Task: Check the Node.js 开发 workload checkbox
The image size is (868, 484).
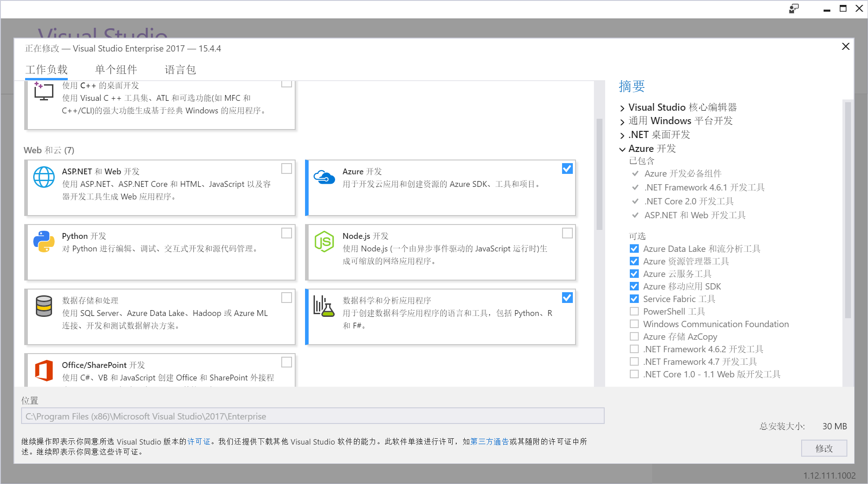Action: pyautogui.click(x=567, y=233)
